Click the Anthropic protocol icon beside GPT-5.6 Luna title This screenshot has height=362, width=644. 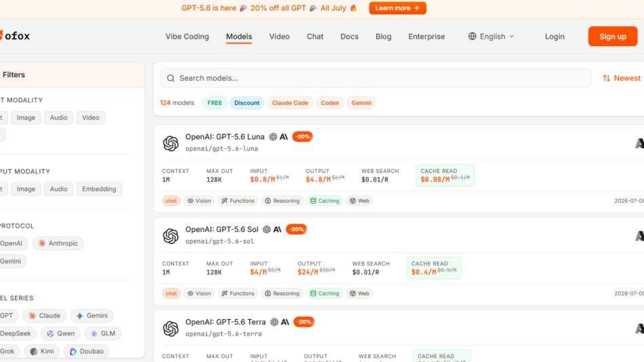284,137
